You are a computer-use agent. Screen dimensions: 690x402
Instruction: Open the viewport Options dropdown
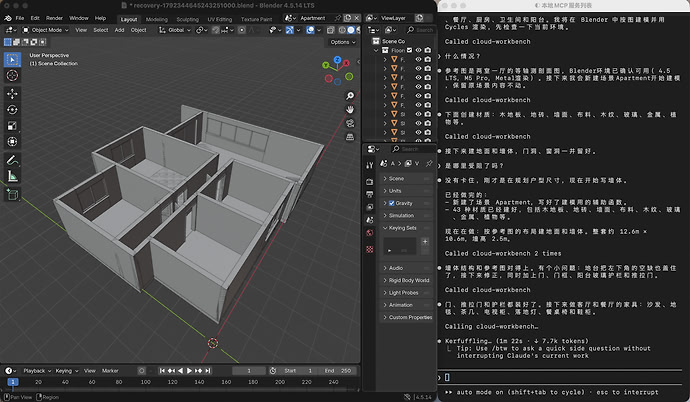click(343, 42)
